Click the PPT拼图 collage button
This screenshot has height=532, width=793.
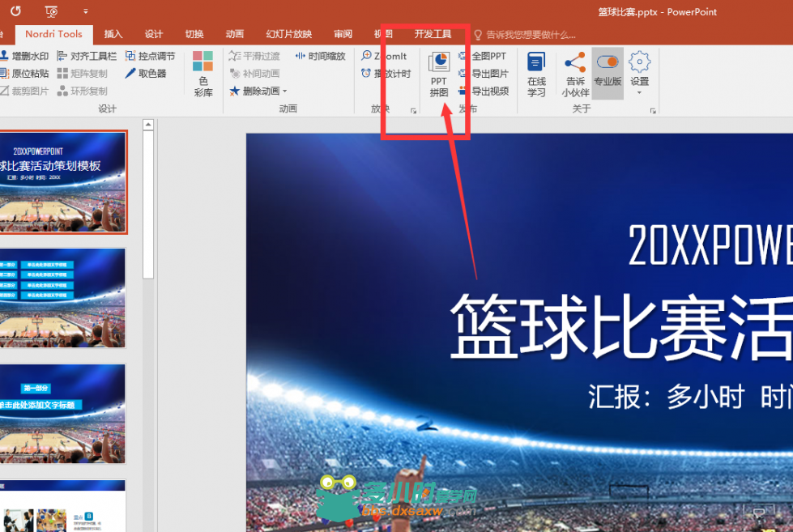439,74
